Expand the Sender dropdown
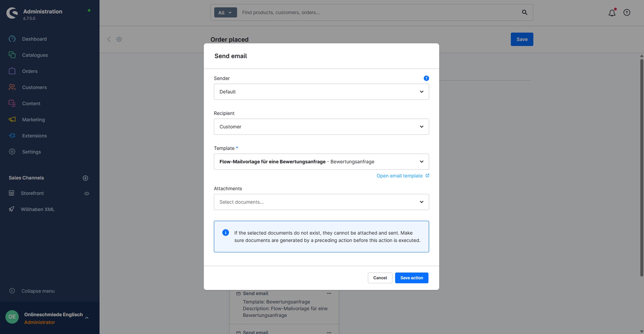The image size is (644, 334). [x=321, y=92]
